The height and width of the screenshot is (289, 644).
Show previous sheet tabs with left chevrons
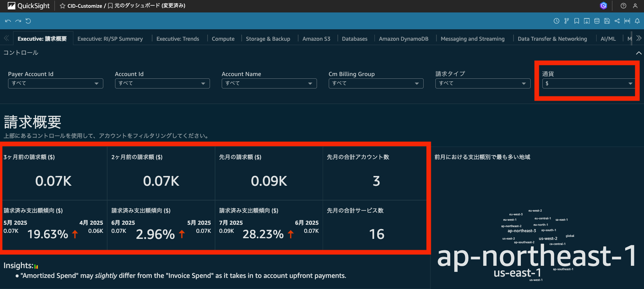6,38
